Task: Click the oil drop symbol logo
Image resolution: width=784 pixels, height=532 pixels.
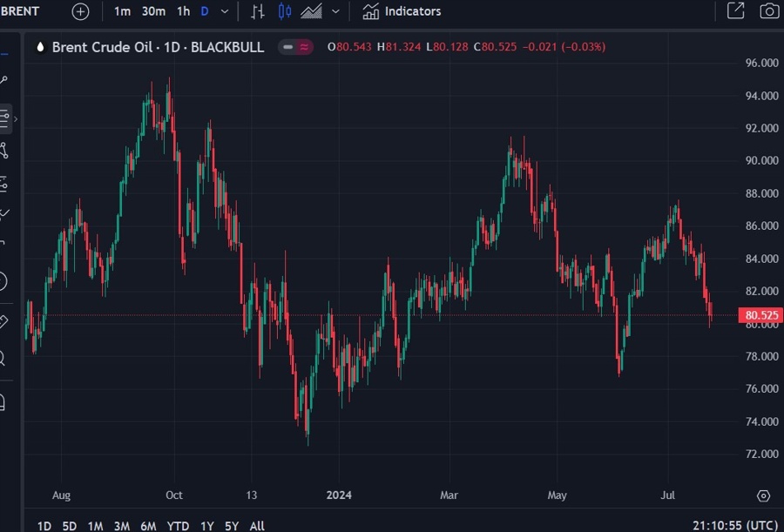Action: tap(40, 47)
